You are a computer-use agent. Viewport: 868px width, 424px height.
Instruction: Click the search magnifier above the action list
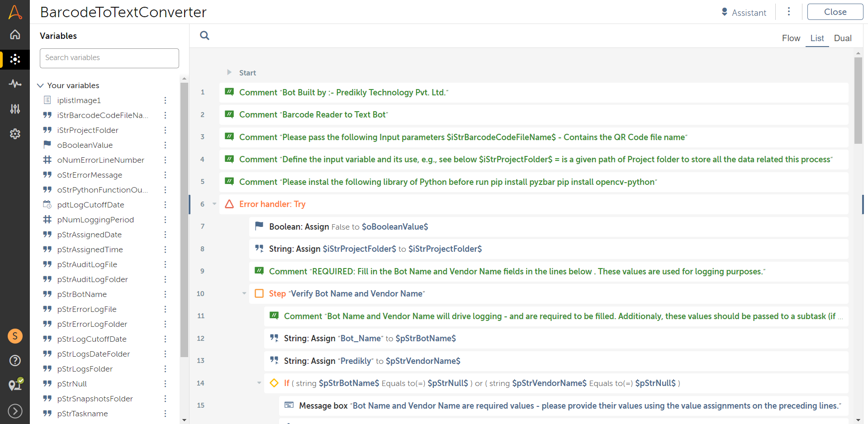pos(204,36)
